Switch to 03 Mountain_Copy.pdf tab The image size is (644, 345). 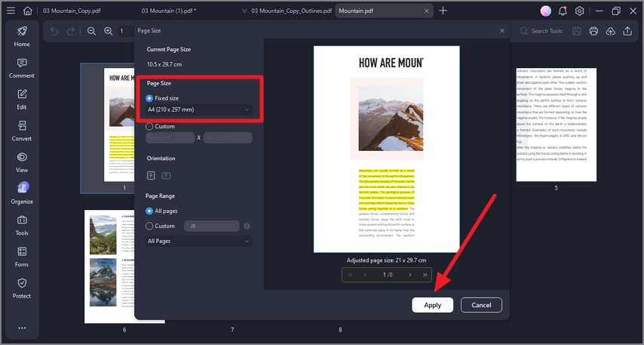click(72, 11)
